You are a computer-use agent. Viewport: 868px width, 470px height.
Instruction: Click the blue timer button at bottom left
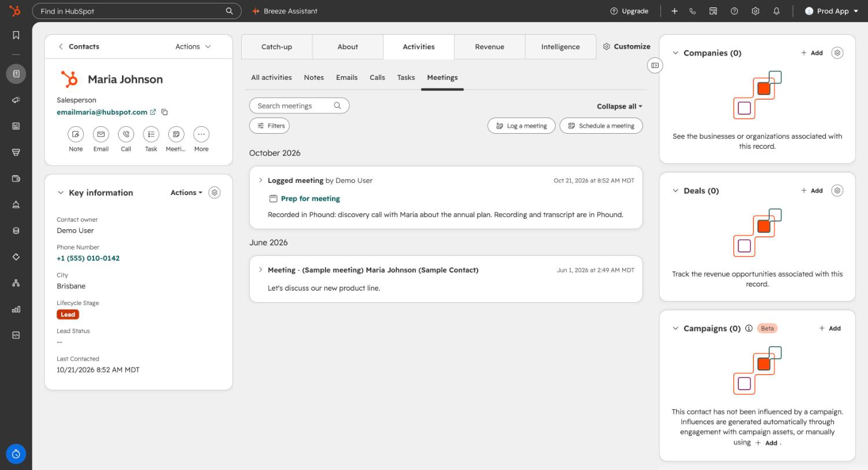pyautogui.click(x=16, y=454)
